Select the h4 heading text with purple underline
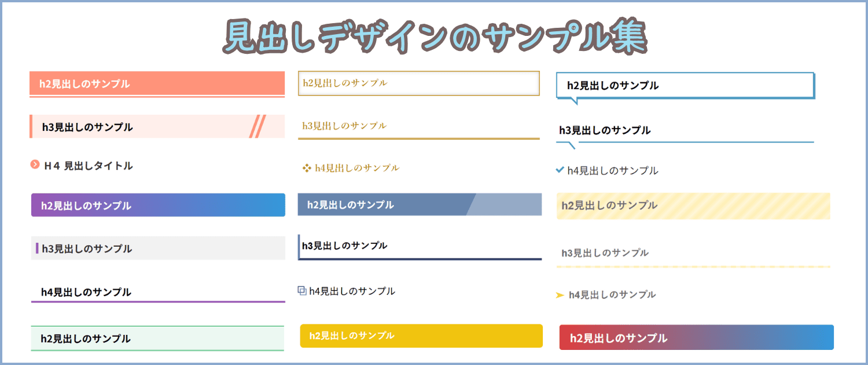The width and height of the screenshot is (868, 365). coord(86,292)
